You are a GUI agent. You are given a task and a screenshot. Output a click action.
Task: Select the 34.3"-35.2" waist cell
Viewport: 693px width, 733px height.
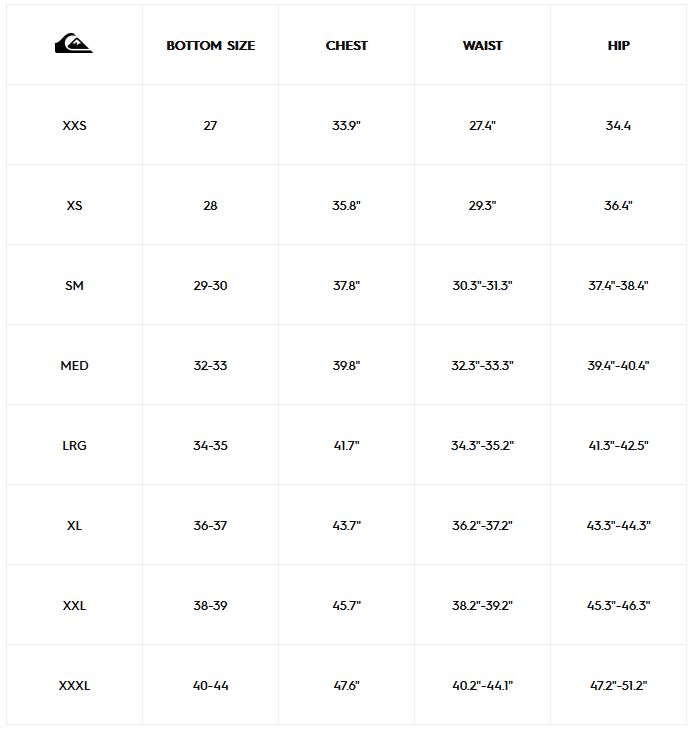[483, 446]
